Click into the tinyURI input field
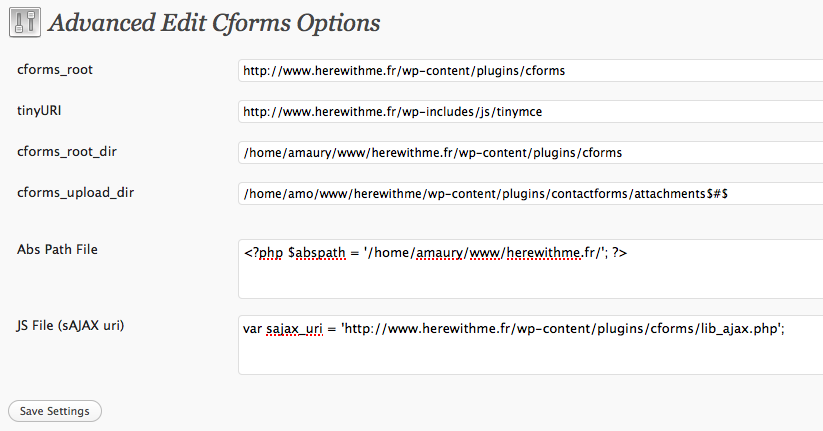 pyautogui.click(x=530, y=111)
